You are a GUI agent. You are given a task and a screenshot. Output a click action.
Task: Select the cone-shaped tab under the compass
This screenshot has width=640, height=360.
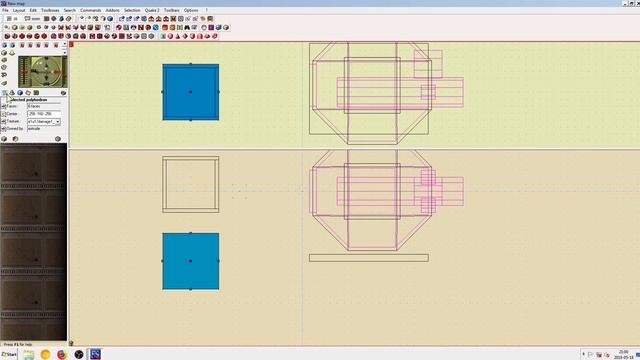click(12, 93)
